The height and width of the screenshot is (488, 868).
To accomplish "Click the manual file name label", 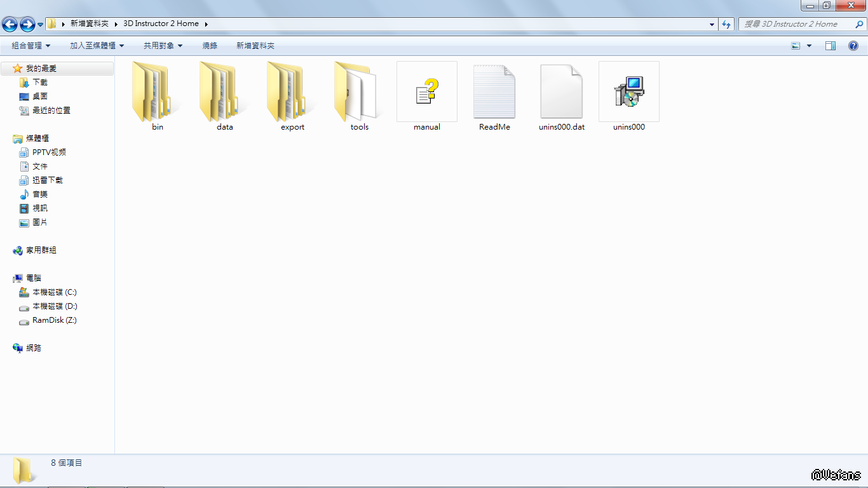I will (x=427, y=127).
